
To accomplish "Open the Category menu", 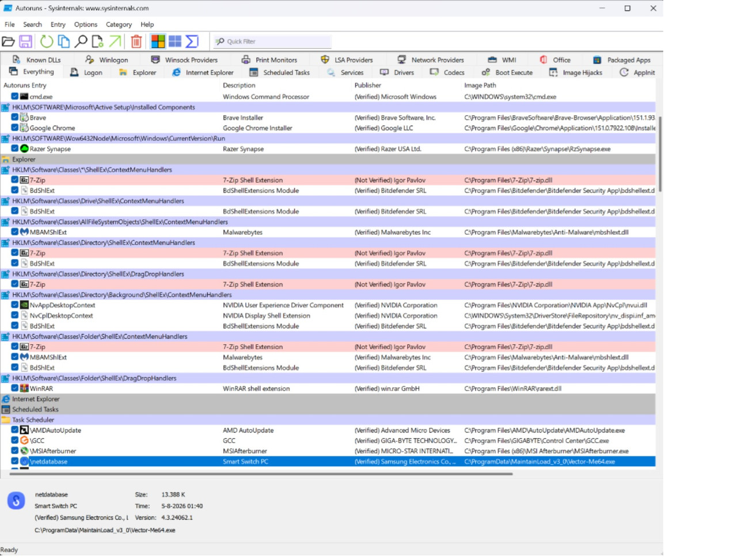I will click(119, 25).
